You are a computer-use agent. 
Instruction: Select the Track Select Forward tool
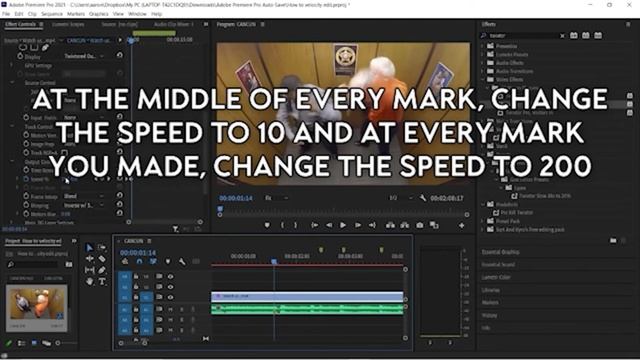click(x=102, y=247)
